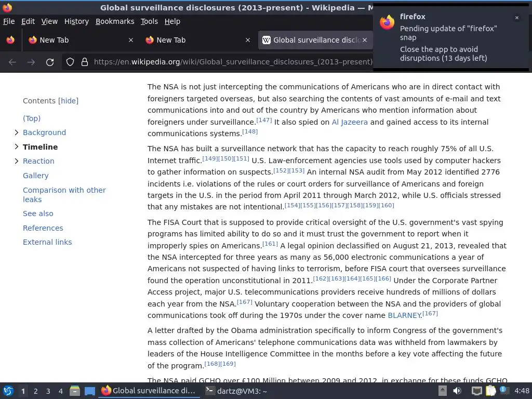Open the History menu

click(77, 21)
